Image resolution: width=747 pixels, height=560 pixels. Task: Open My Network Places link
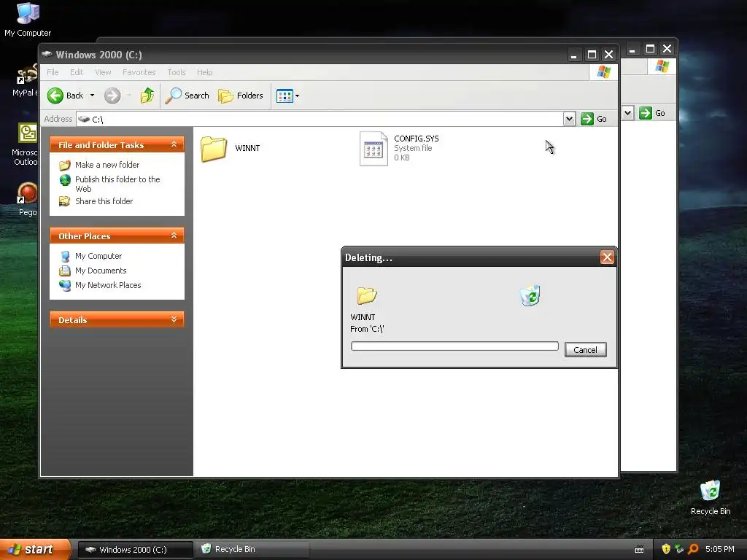[x=108, y=285]
